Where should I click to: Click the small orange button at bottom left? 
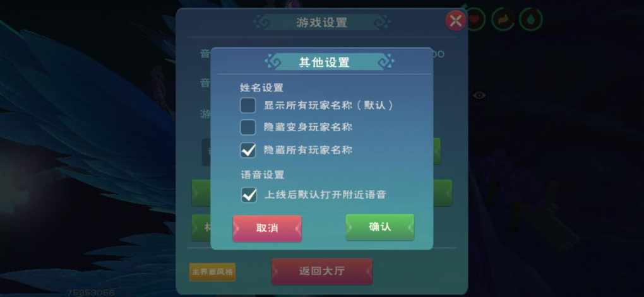click(x=212, y=272)
